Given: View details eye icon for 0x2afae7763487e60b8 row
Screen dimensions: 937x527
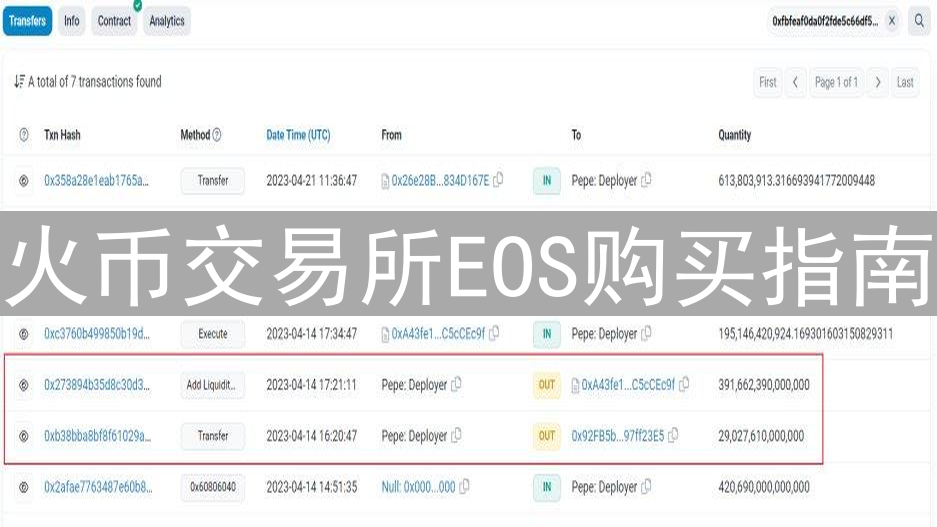Looking at the screenshot, I should click(x=24, y=487).
